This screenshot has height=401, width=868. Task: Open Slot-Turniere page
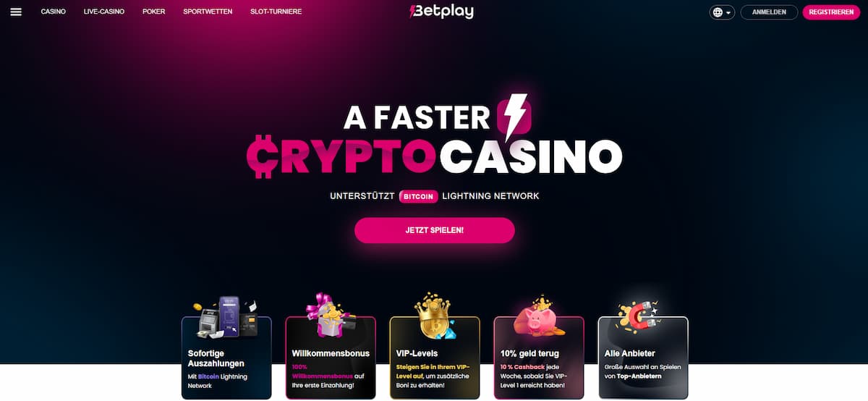click(276, 12)
